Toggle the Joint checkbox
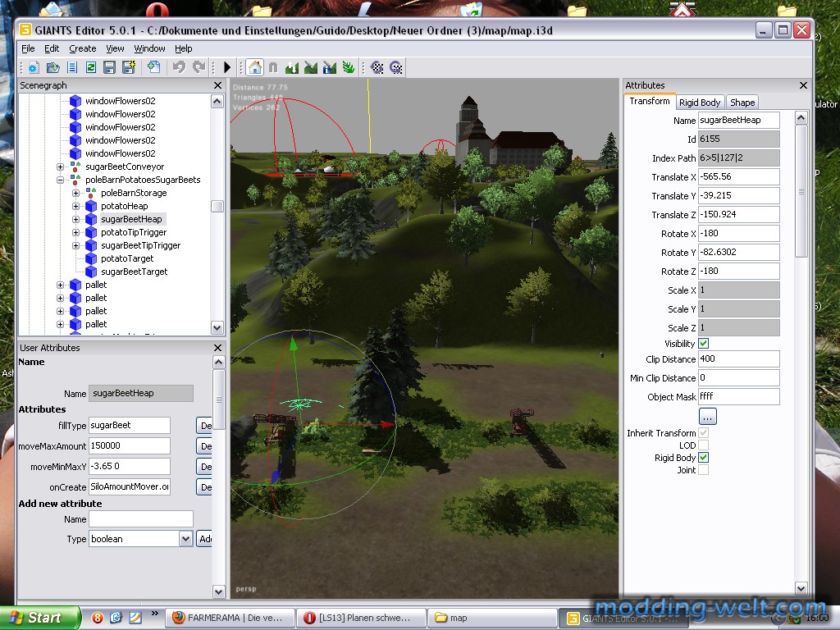 pos(703,470)
